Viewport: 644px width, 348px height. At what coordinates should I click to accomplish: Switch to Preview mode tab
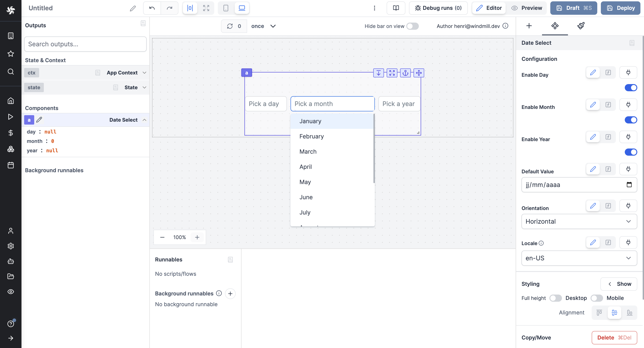pyautogui.click(x=527, y=8)
